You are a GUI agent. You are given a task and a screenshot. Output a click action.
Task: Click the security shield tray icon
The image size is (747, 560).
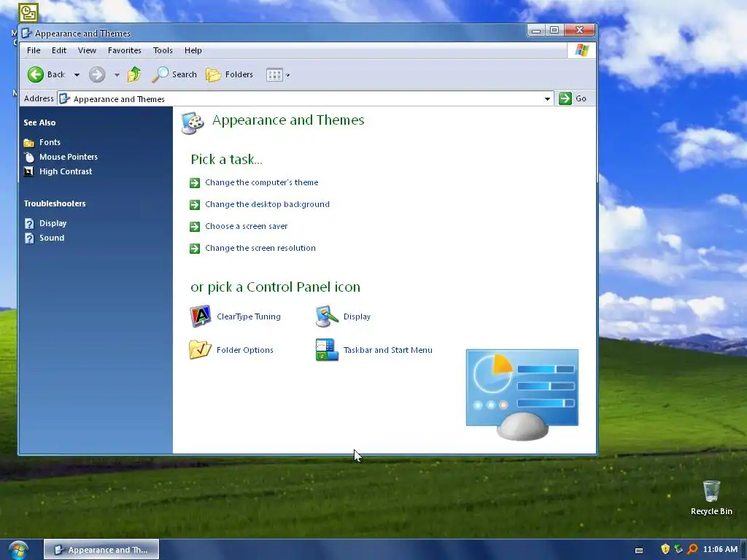coord(665,549)
